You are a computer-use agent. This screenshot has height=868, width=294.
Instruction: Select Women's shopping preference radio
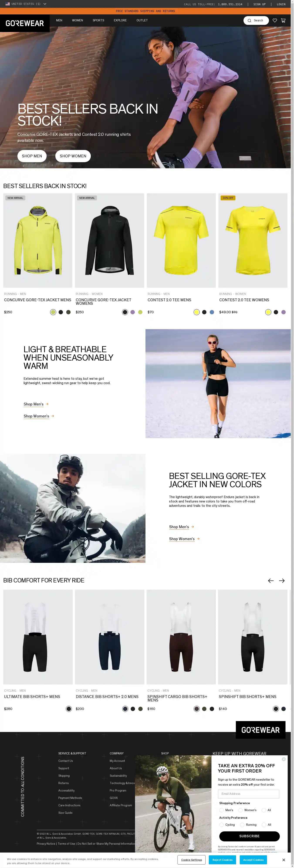[x=240, y=810]
